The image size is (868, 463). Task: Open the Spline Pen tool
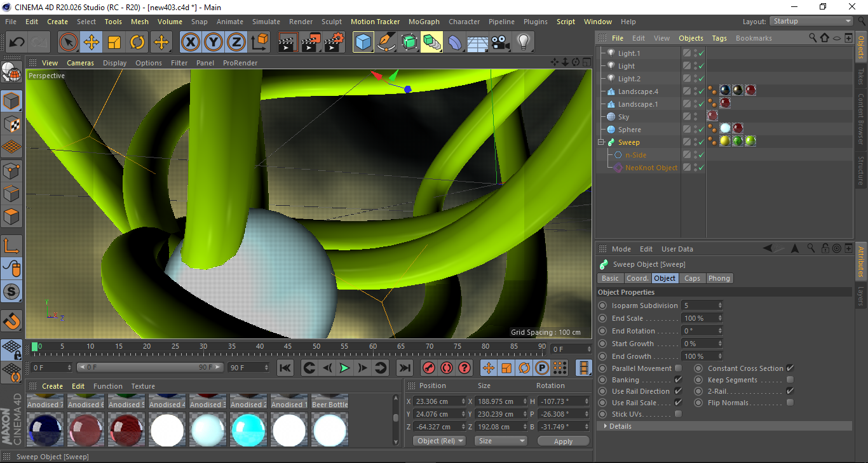click(386, 43)
